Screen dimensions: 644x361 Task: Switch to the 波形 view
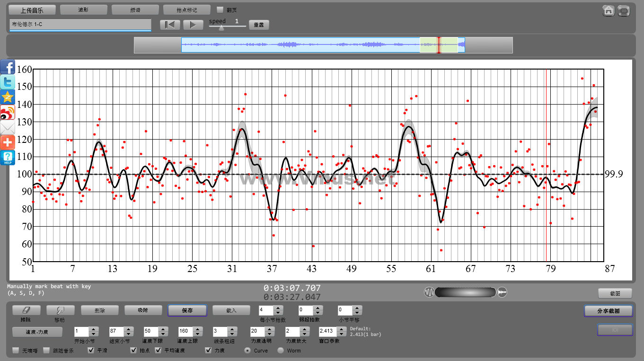point(83,9)
